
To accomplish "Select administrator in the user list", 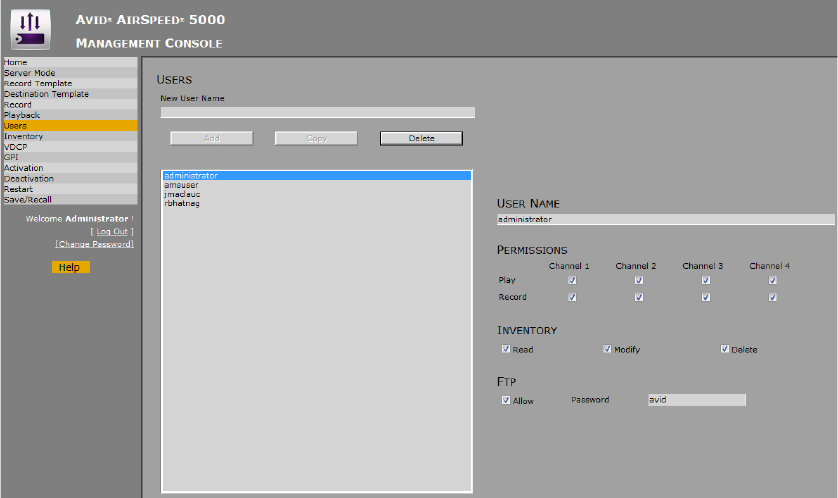I will coord(317,176).
